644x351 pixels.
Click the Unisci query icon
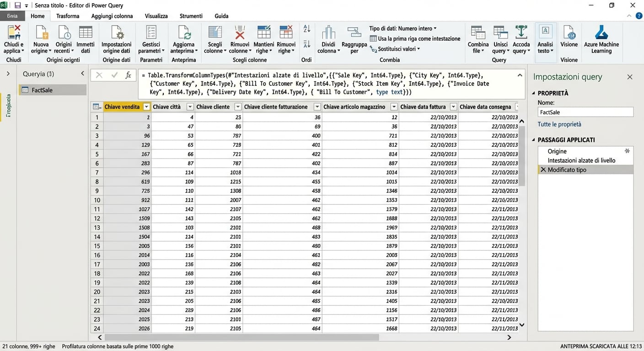[500, 32]
